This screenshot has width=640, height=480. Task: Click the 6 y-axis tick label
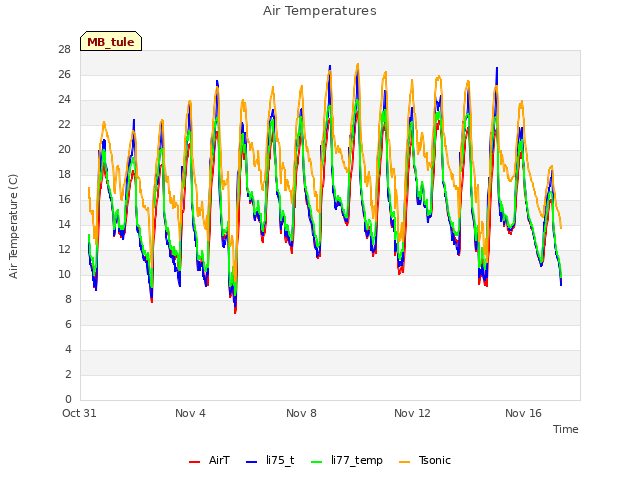(x=68, y=324)
